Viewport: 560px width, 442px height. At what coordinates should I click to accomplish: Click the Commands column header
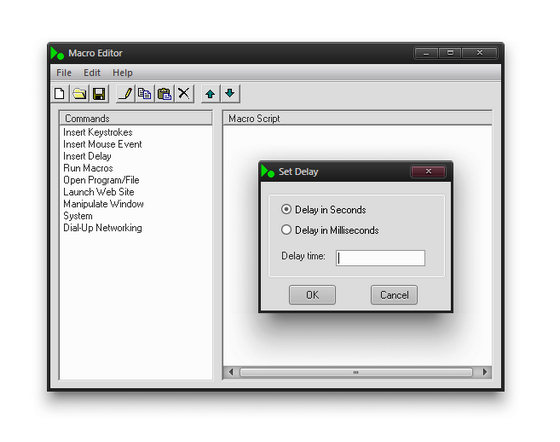[136, 118]
